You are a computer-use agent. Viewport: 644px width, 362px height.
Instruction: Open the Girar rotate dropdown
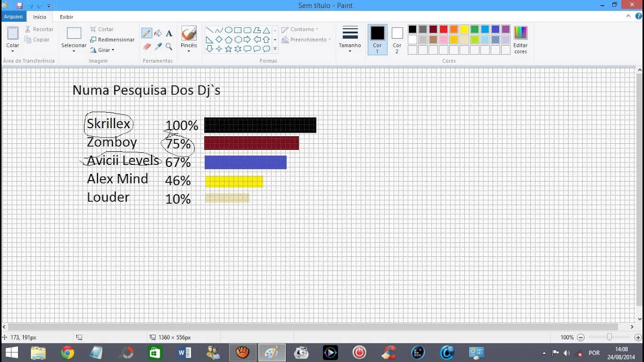point(102,50)
